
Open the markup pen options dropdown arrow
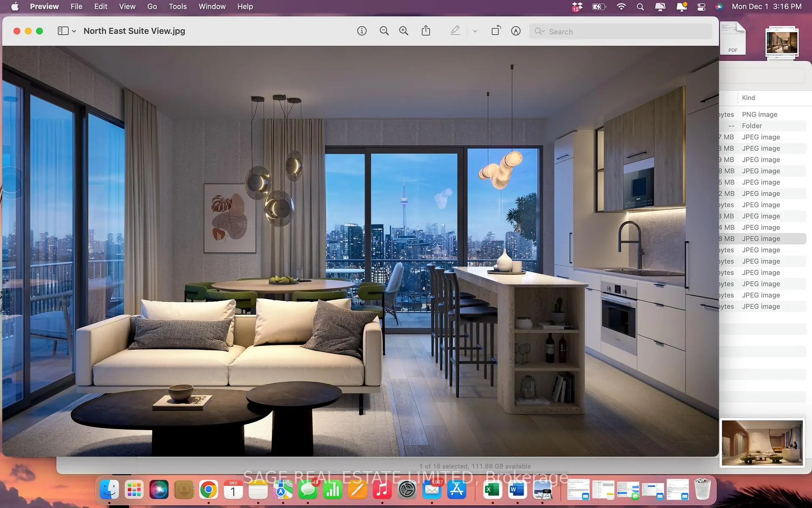(475, 31)
